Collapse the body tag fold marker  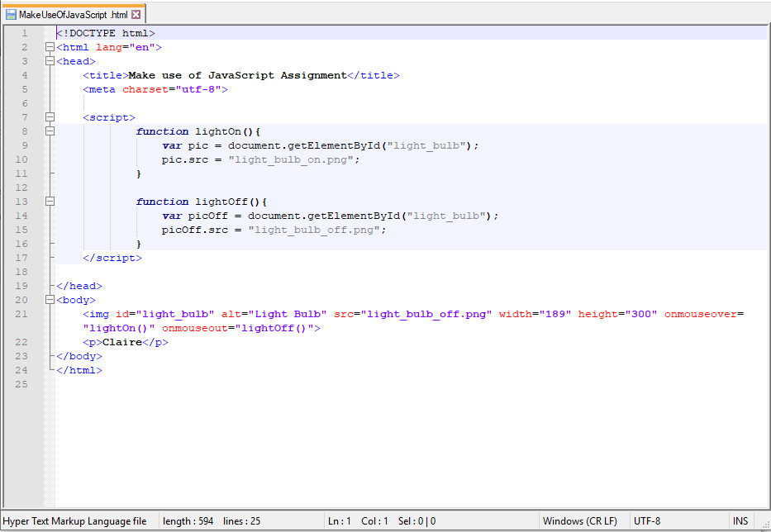pyautogui.click(x=50, y=300)
